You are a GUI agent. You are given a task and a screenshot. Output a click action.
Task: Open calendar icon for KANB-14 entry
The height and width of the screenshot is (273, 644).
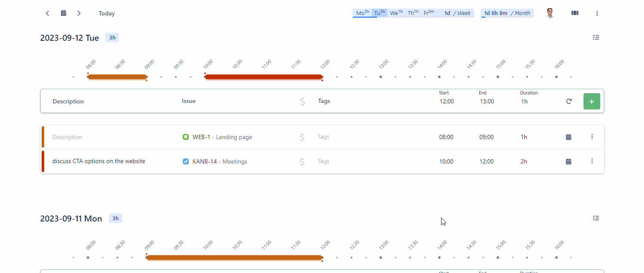click(568, 161)
